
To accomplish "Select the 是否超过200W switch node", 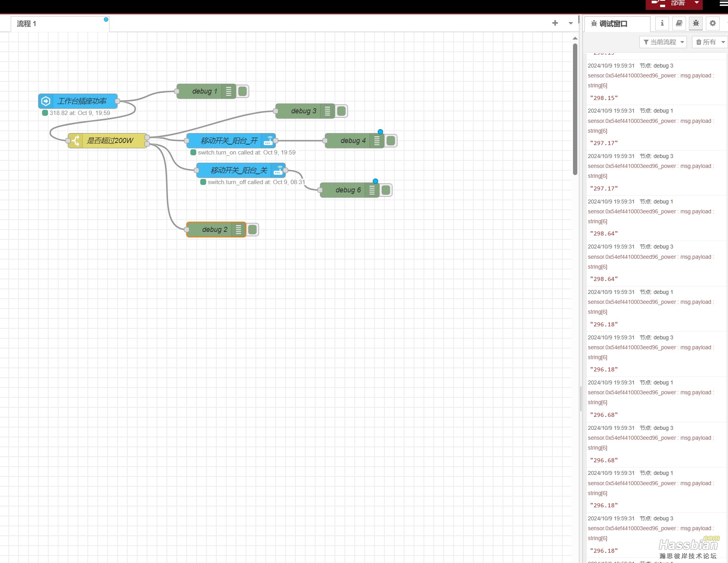I will pyautogui.click(x=108, y=141).
